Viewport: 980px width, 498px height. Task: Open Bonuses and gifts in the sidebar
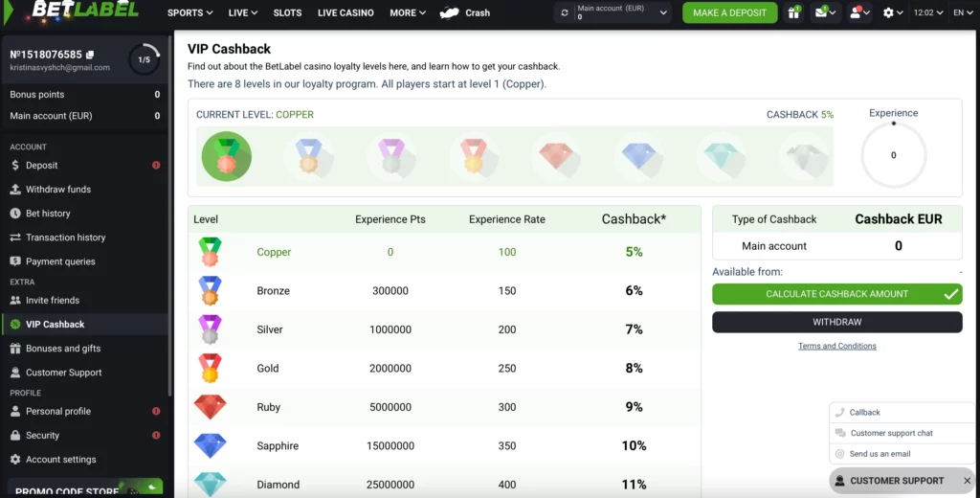tap(85, 349)
